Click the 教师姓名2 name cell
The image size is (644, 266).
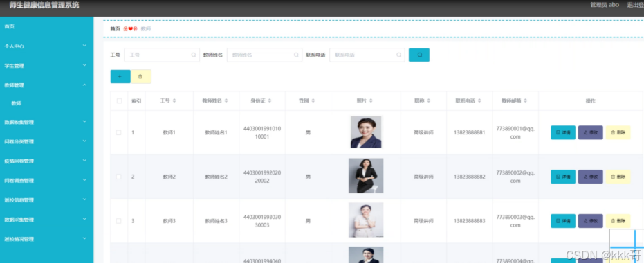(x=216, y=177)
